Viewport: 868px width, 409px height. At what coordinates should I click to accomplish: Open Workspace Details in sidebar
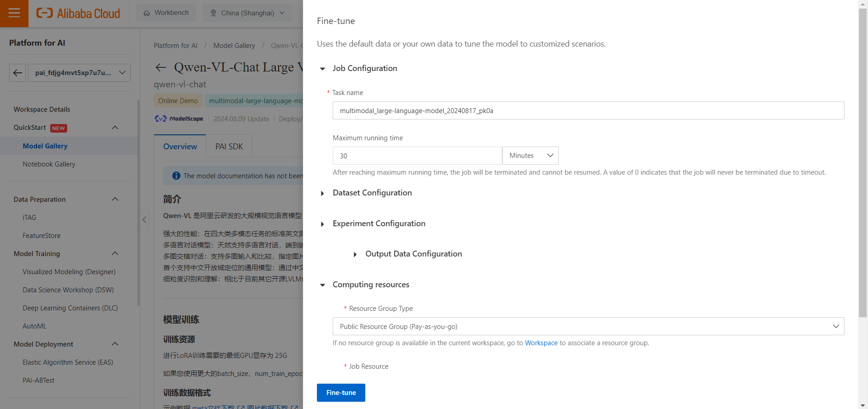tap(42, 109)
